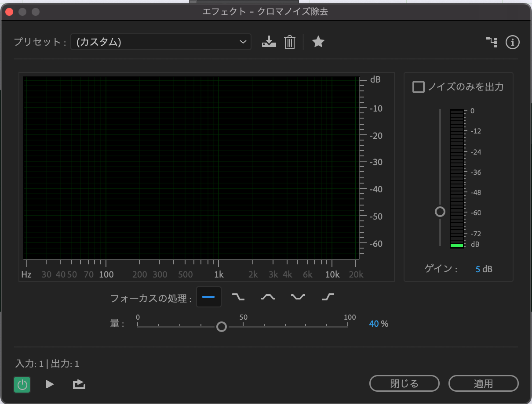Select the low-frequency focus shape
Image resolution: width=532 pixels, height=404 pixels.
pos(238,297)
